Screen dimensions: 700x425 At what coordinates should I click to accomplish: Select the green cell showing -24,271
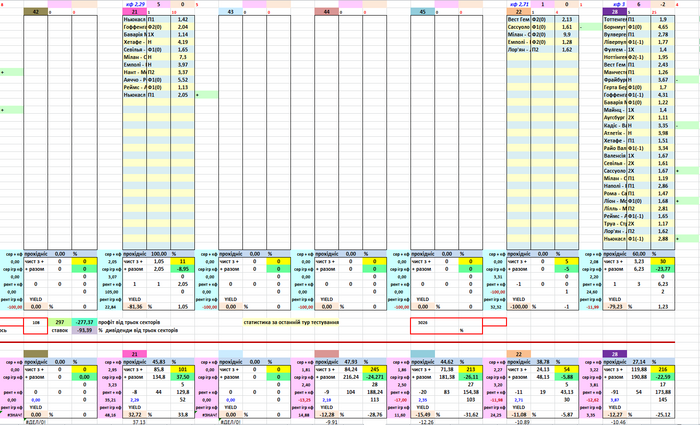375,377
